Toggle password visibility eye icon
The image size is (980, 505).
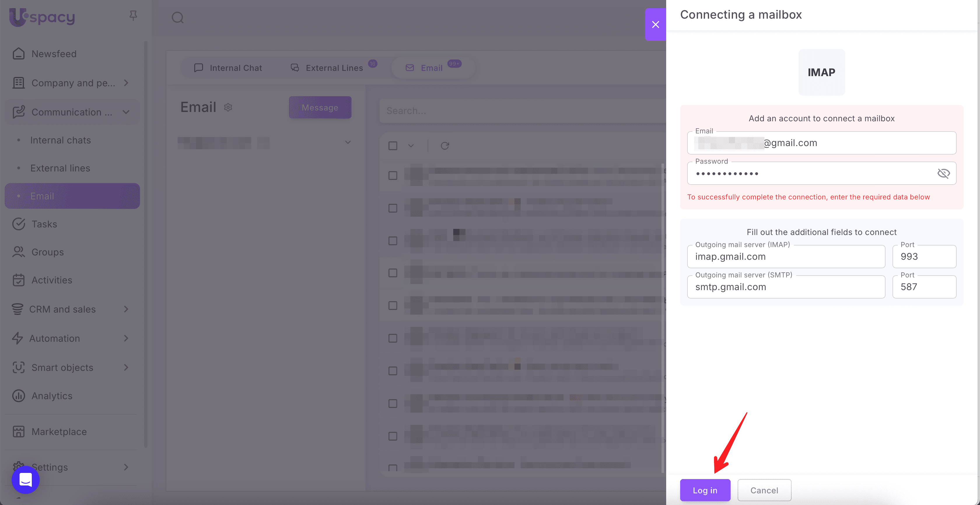pos(943,173)
